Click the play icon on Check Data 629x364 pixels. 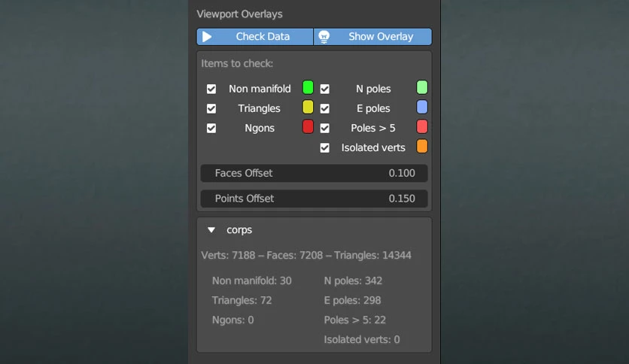[x=207, y=37]
